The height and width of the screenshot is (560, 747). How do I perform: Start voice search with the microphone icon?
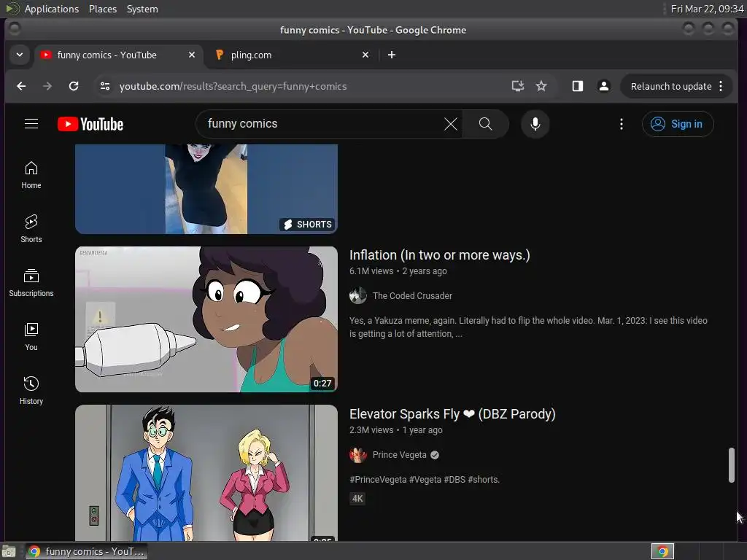pos(535,124)
